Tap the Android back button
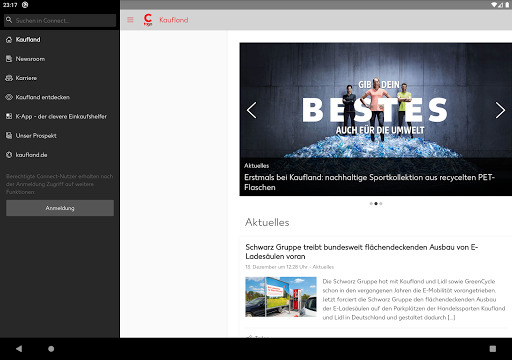Viewport: 512px width, 360px height. (x=19, y=349)
